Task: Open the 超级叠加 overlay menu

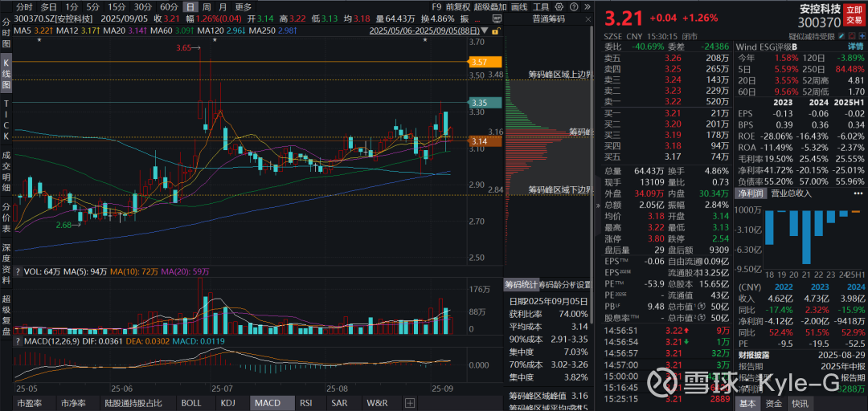Action: 490,7
